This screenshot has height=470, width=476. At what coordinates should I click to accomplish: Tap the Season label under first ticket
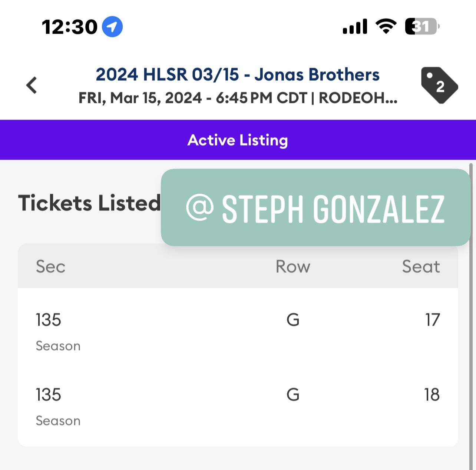[x=58, y=346]
